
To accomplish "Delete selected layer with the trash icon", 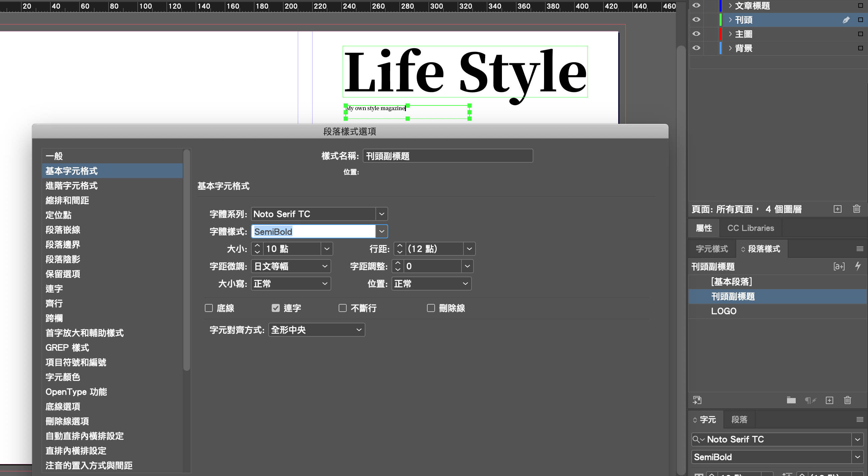I will [x=856, y=209].
